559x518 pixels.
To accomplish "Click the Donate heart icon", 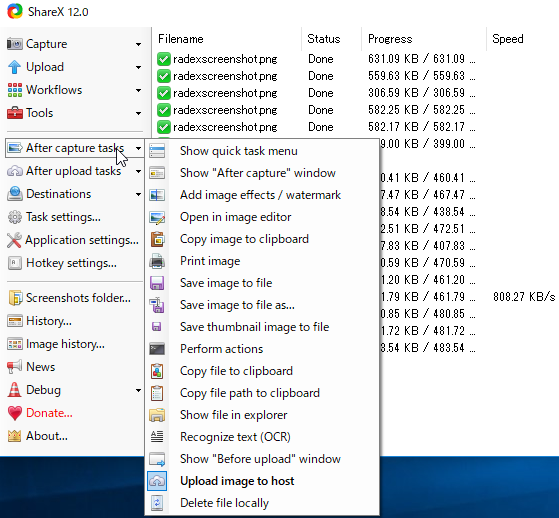I will (x=15, y=413).
